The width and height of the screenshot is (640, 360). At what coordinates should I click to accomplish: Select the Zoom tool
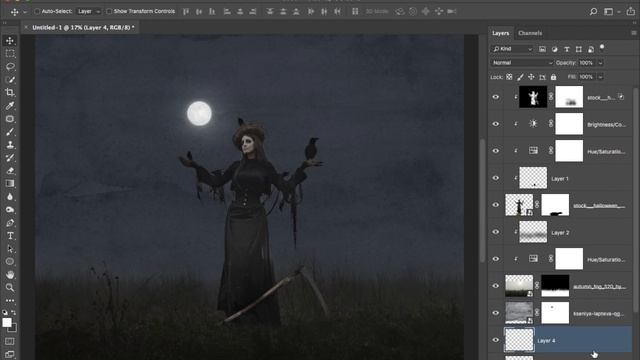tap(10, 288)
